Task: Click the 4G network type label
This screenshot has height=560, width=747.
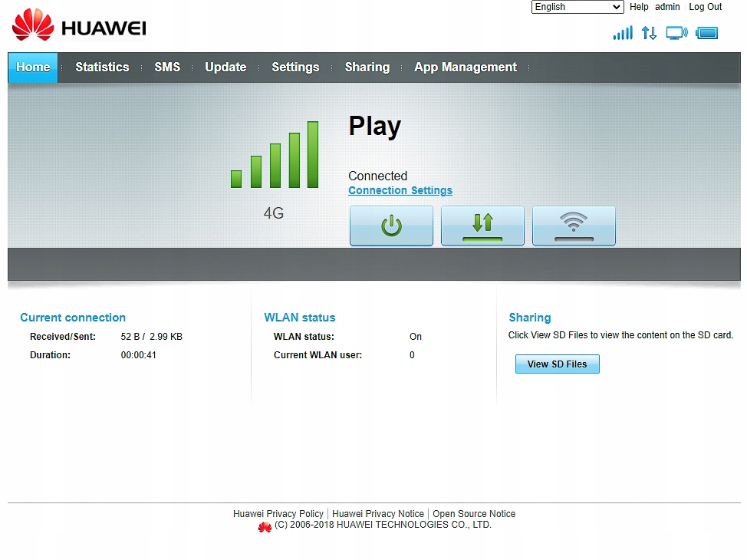Action: [x=274, y=212]
